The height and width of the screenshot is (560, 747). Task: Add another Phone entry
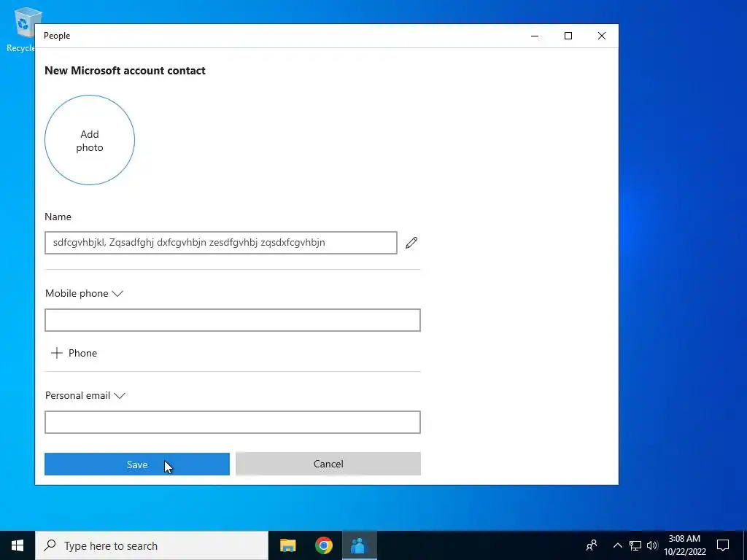74,353
